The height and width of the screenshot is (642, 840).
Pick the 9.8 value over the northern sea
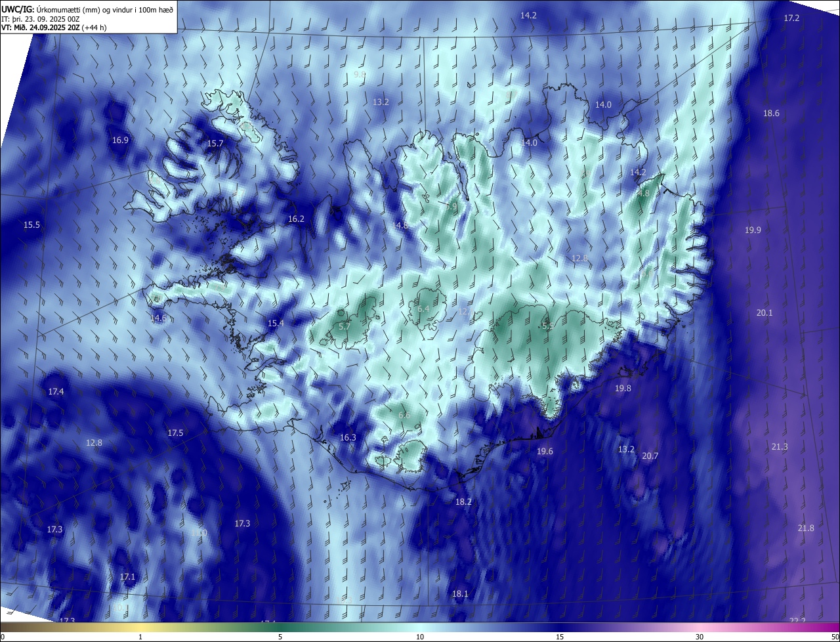point(360,75)
